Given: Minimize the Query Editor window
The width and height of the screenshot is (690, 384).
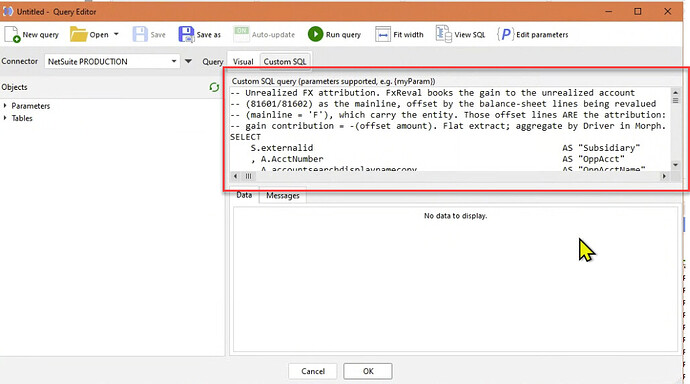Looking at the screenshot, I should click(609, 11).
